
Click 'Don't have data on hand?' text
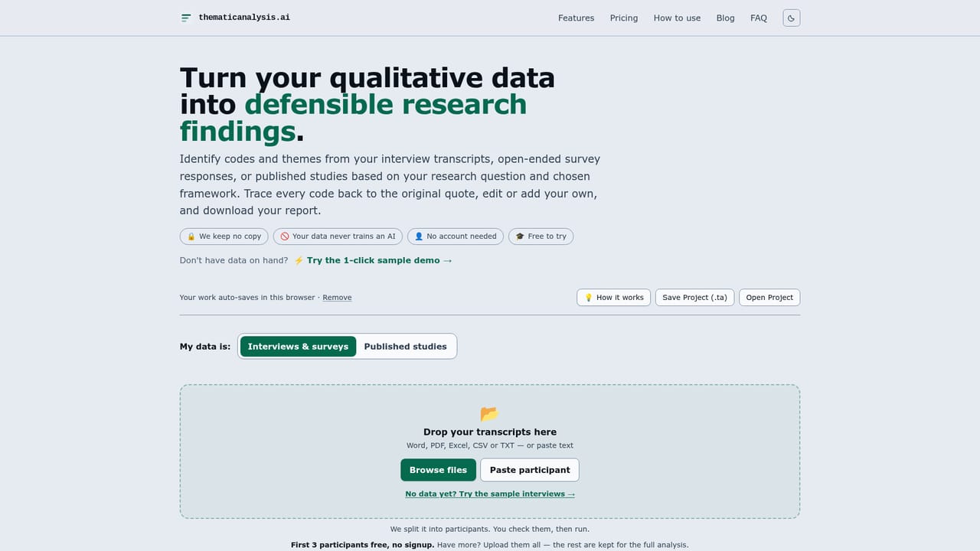[x=234, y=260]
